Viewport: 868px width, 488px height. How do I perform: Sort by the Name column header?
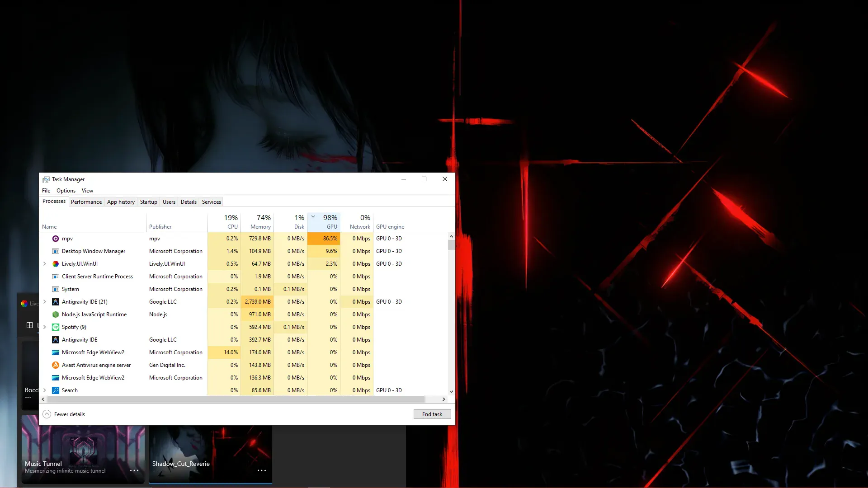(x=93, y=222)
